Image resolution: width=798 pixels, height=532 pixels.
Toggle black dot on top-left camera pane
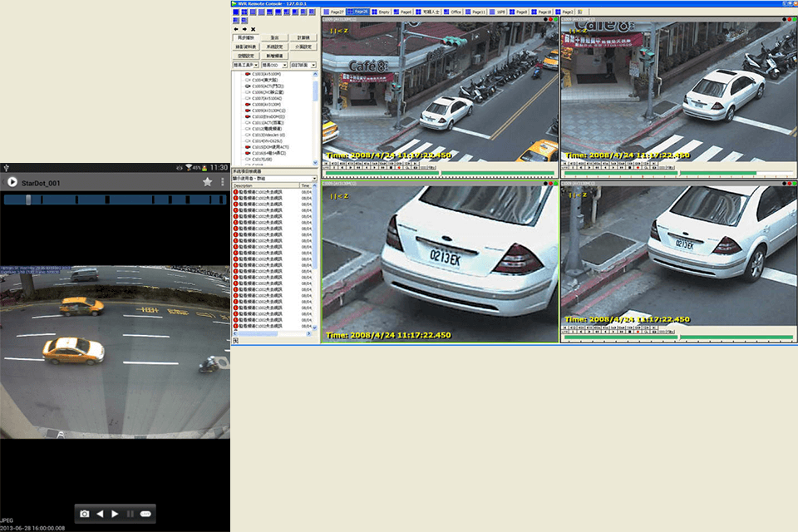(545, 19)
